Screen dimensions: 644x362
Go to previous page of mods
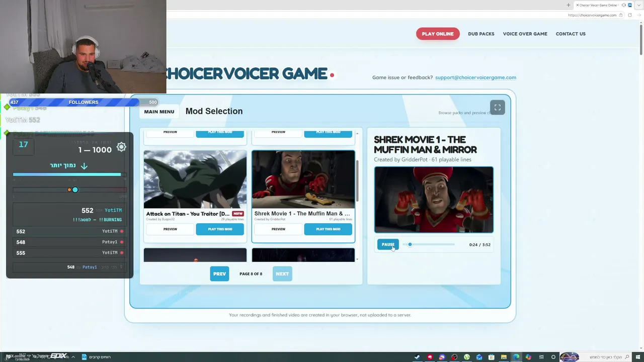(219, 274)
